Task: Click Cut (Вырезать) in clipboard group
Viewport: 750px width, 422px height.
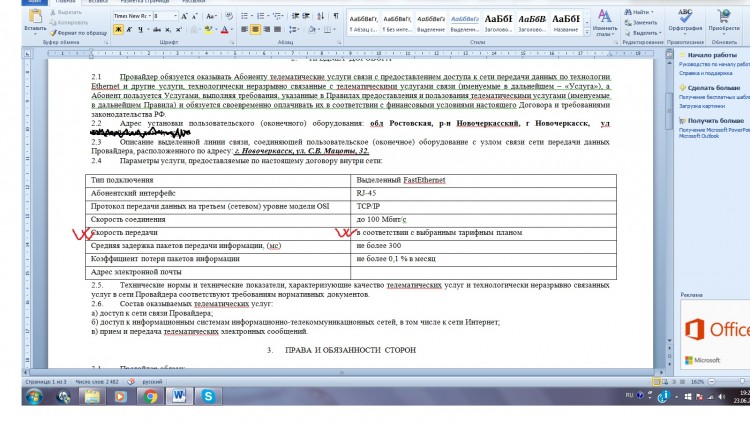Action: tap(66, 12)
